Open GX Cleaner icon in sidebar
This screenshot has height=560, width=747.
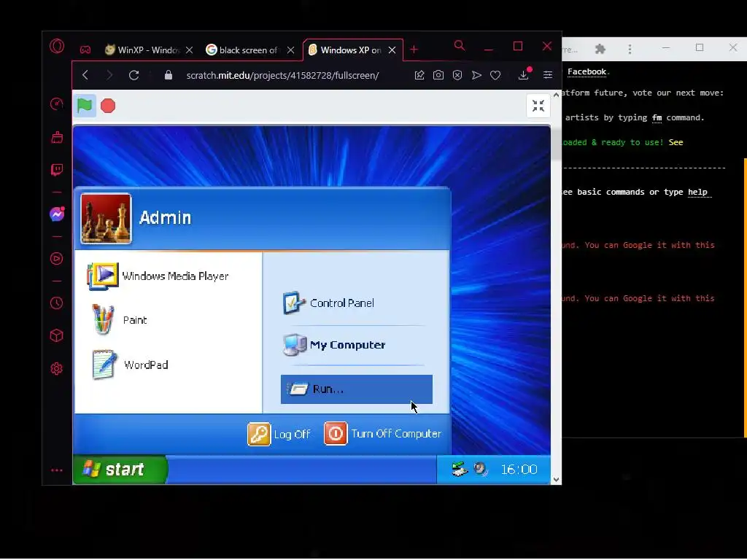[x=57, y=137]
